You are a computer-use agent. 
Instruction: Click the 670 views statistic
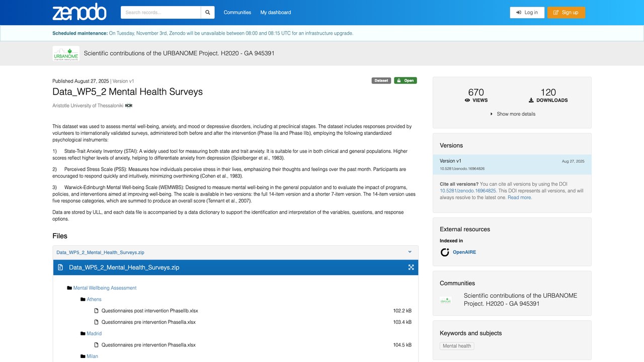pyautogui.click(x=476, y=95)
